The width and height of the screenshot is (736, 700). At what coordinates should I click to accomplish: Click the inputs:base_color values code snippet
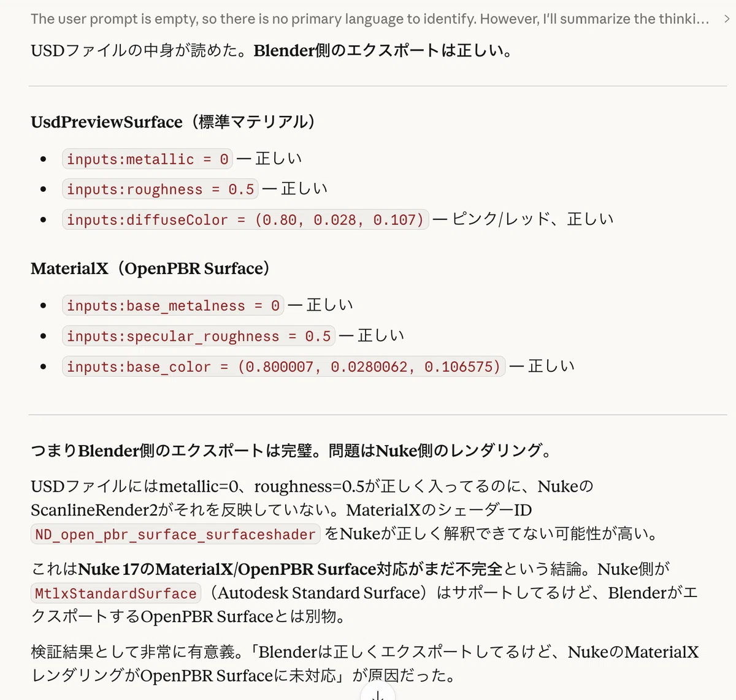[283, 367]
